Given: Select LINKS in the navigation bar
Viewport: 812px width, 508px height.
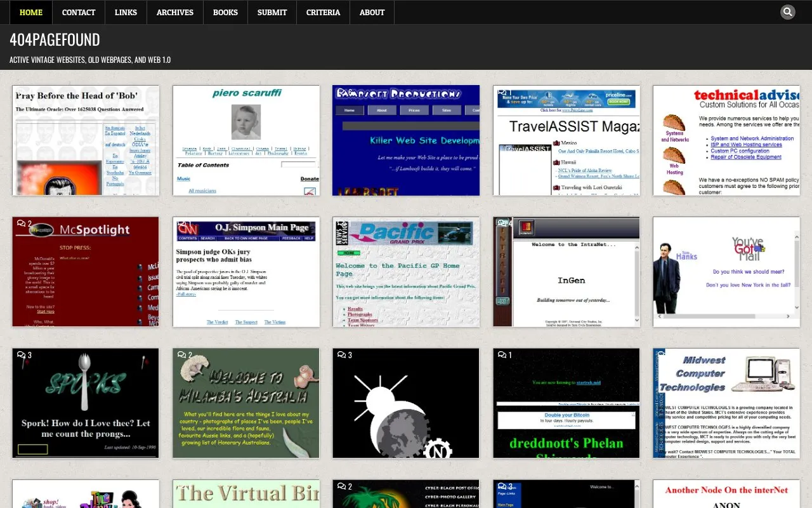Looking at the screenshot, I should coord(126,12).
